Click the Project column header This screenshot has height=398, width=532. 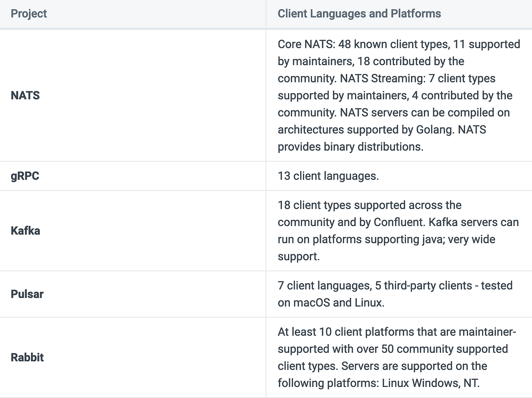pyautogui.click(x=28, y=14)
